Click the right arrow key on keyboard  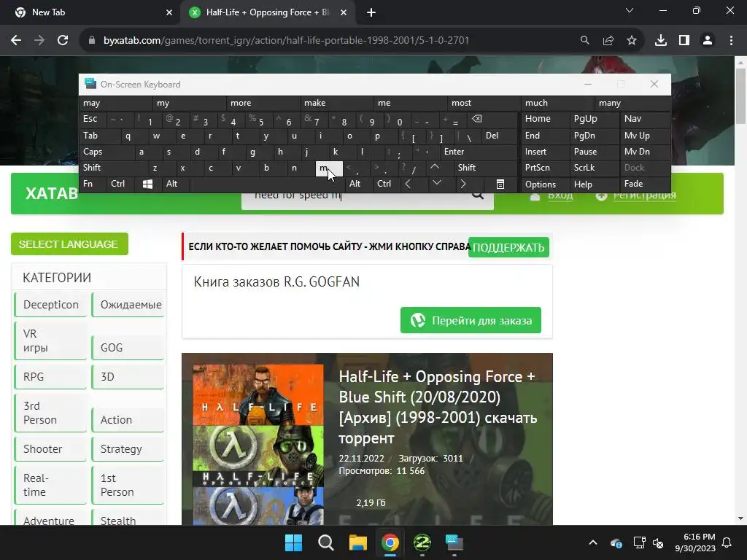(x=463, y=184)
